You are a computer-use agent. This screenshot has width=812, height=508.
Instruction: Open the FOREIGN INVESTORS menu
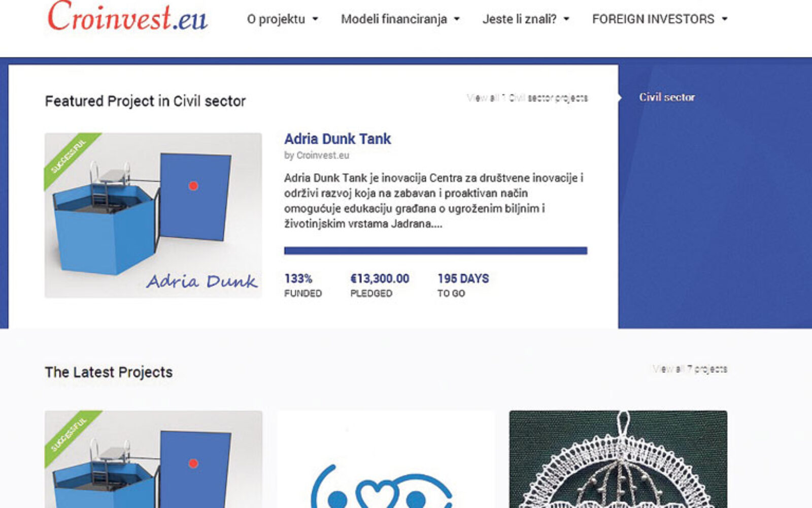click(653, 19)
